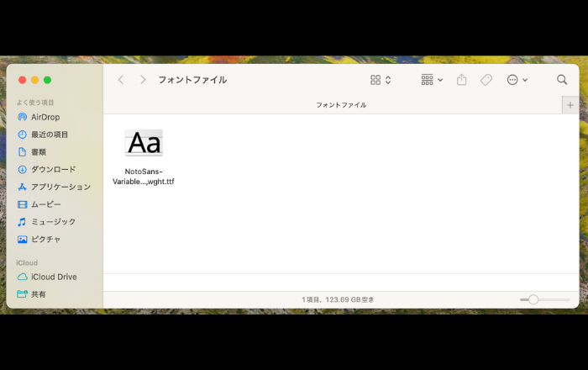Go forward with the right chevron
Image resolution: width=588 pixels, height=370 pixels.
143,80
